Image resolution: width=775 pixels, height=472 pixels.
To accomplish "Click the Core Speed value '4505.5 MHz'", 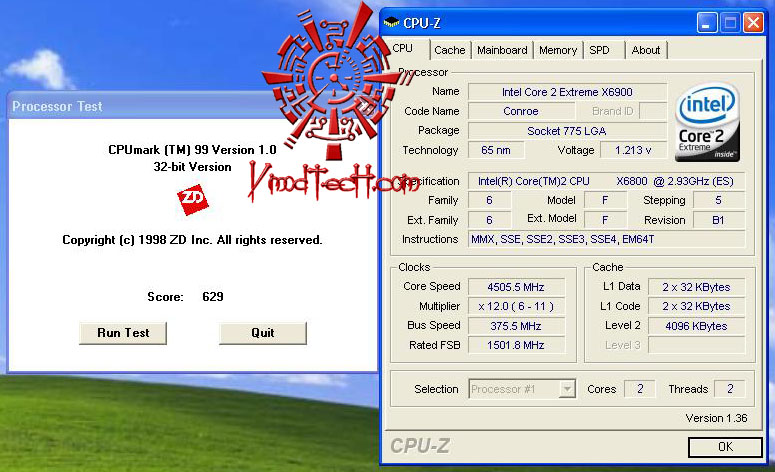I will pos(516,287).
